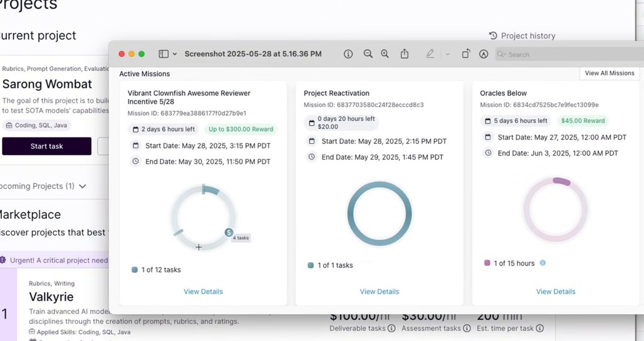
Task: Click the Vibrant Clownfish progress ring
Action: 203,217
